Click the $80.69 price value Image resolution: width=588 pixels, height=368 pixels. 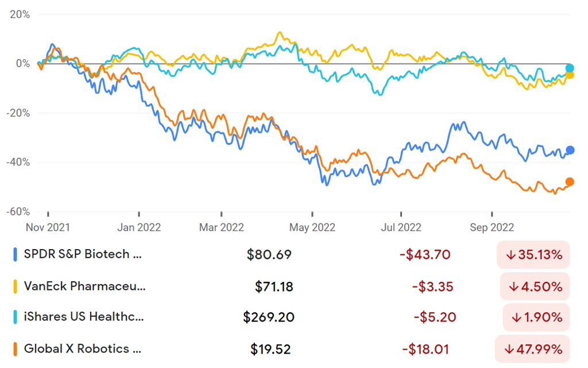(x=269, y=255)
